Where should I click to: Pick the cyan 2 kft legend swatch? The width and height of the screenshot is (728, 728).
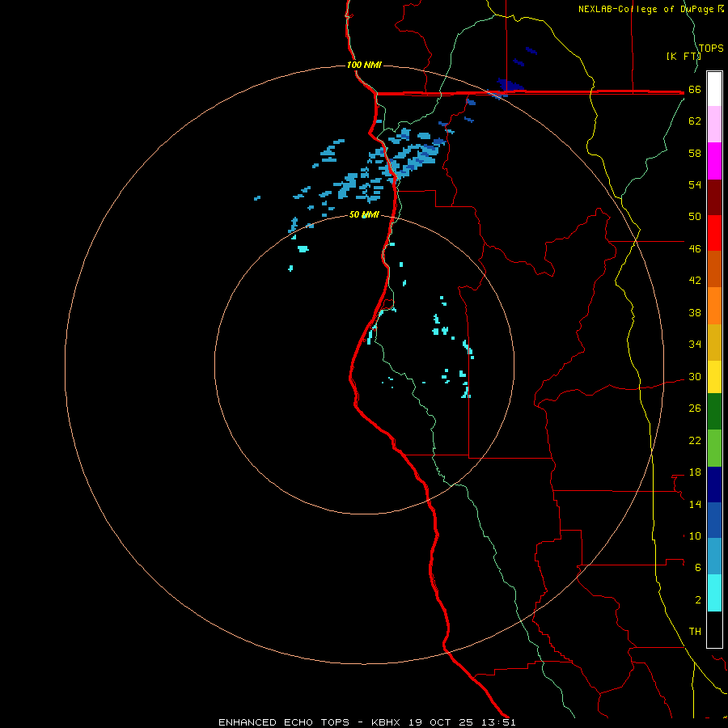pos(714,593)
